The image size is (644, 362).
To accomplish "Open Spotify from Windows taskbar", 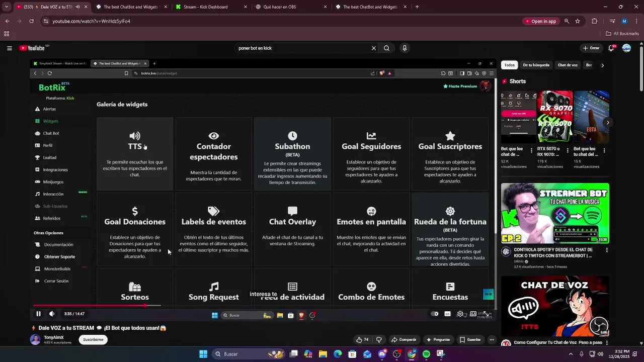I will [x=426, y=354].
